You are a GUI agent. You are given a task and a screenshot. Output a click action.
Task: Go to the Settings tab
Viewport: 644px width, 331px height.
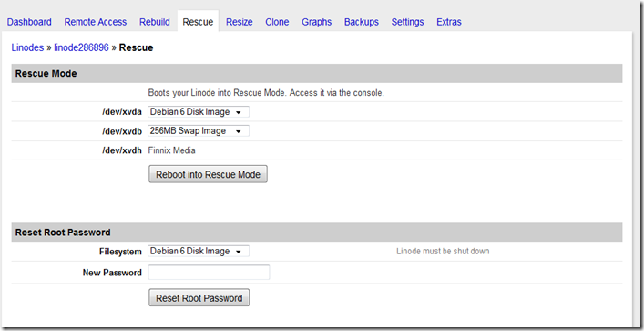pos(407,22)
